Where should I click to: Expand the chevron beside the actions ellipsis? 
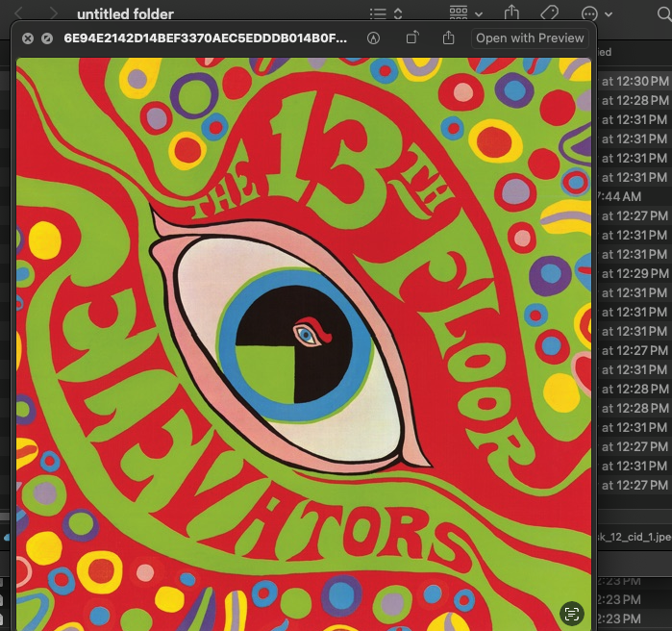[x=609, y=14]
